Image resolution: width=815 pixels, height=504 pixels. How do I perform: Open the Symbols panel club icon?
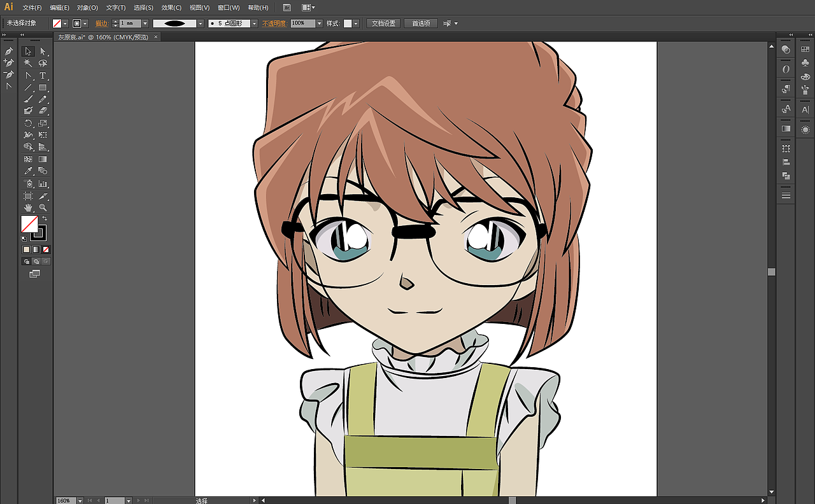(805, 63)
